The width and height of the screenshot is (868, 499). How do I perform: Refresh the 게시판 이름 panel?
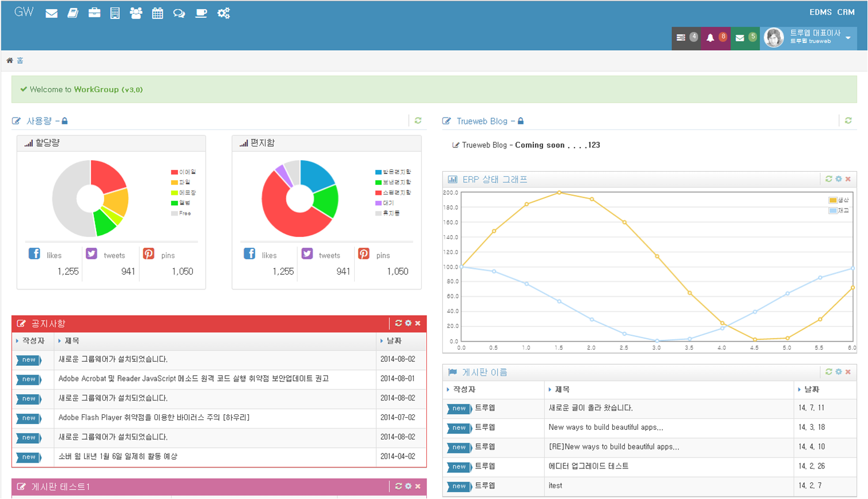[829, 372]
